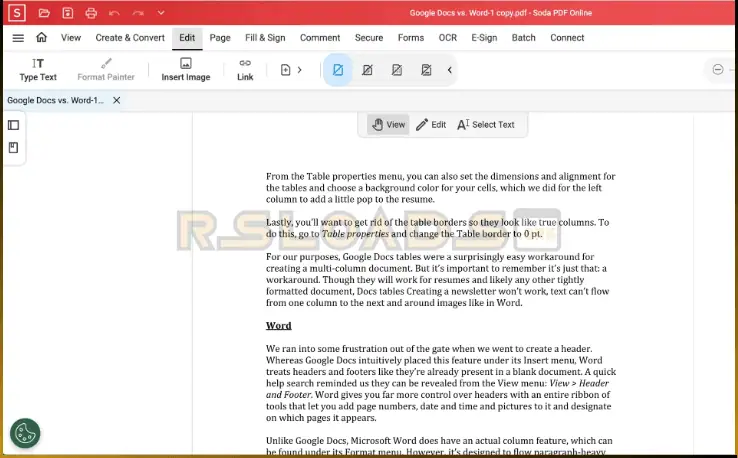This screenshot has width=738, height=458.
Task: Enable the Select Text mode
Action: pos(485,125)
